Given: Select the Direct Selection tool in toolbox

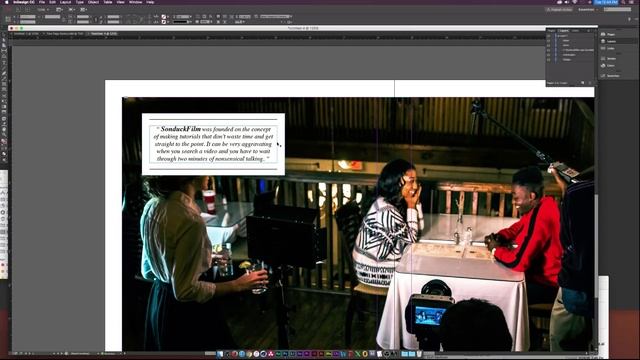Looking at the screenshot, I should 4,40.
